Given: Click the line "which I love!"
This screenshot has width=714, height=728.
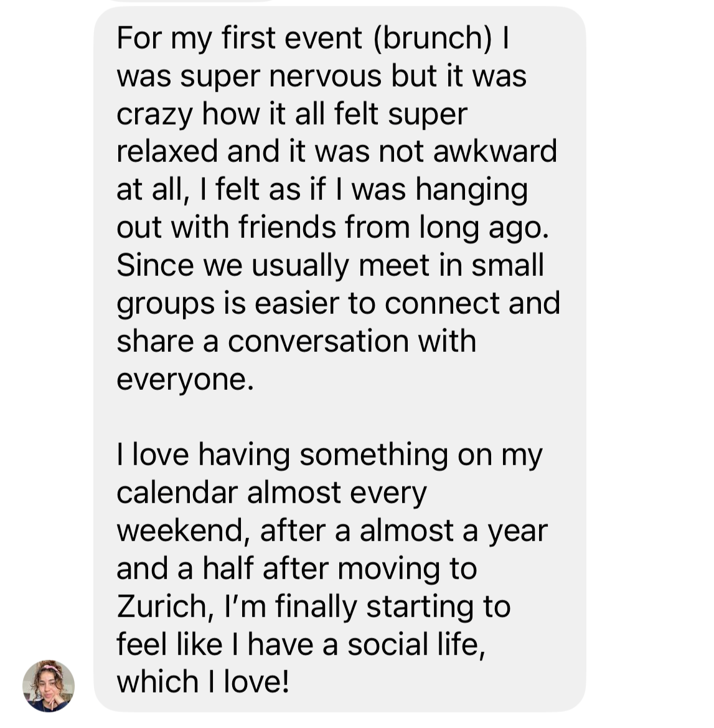Looking at the screenshot, I should pyautogui.click(x=203, y=681).
